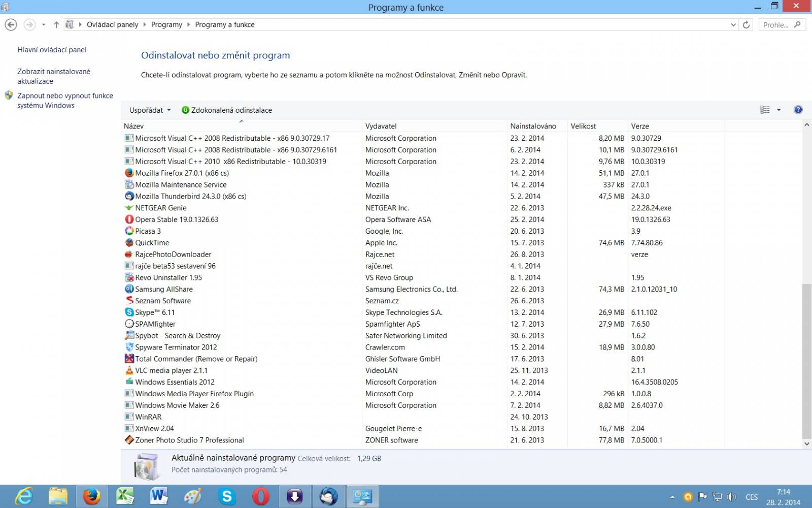Click the Spybot Search & Destroy icon

129,336
